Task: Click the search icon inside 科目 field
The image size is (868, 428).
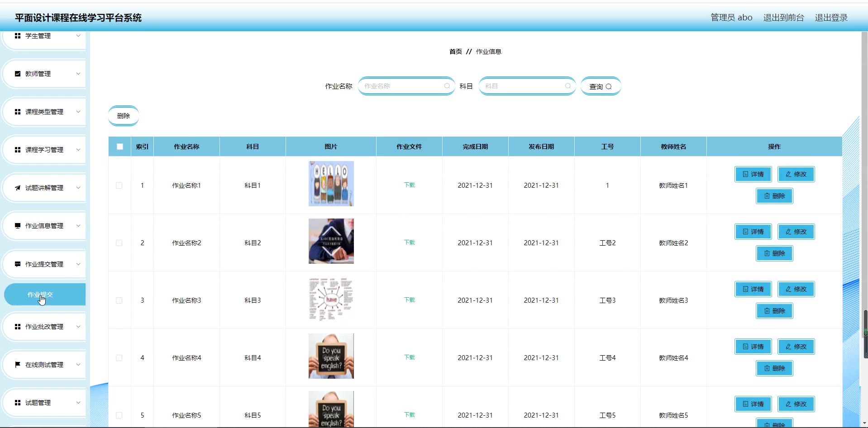Action: pos(568,86)
